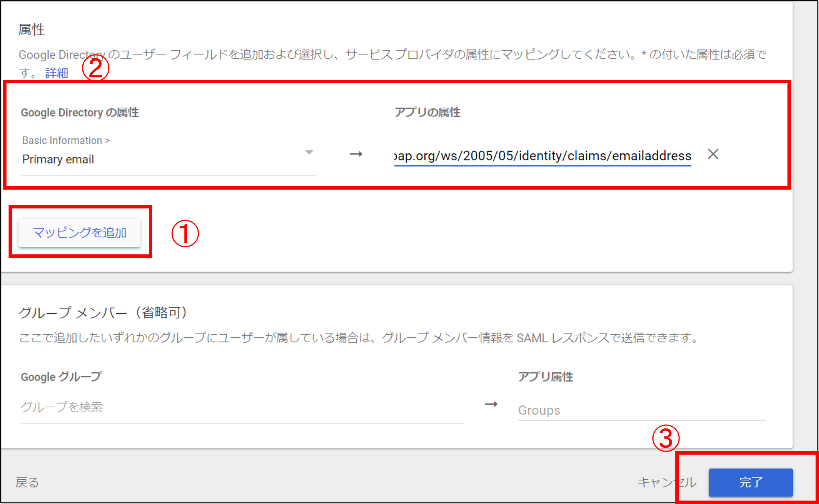Click the arrow next to Groups field
This screenshot has width=819, height=504.
point(491,404)
